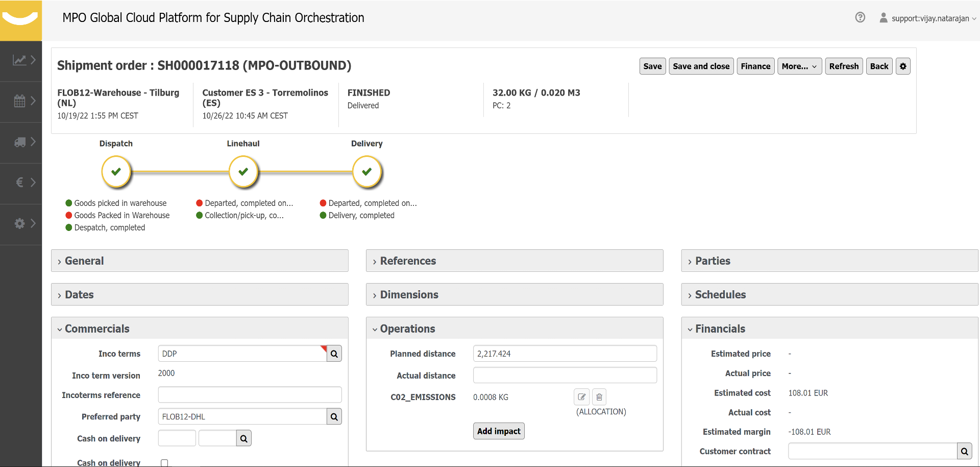Go Back from shipment order
980x467 pixels.
pos(879,66)
